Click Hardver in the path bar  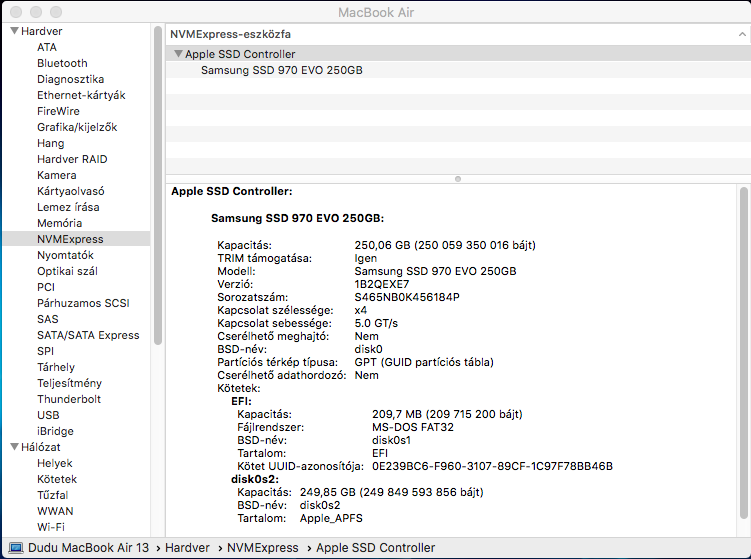pos(187,548)
